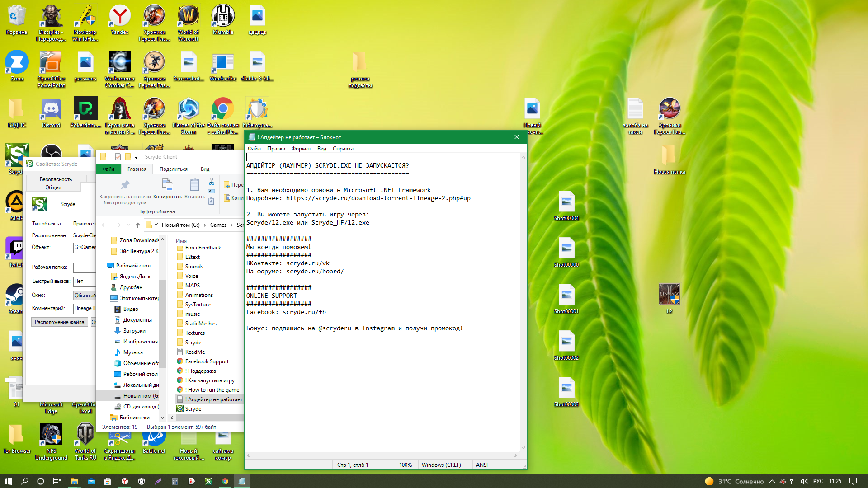Open Windows Start menu
Viewport: 868px width, 488px height.
coord(8,481)
